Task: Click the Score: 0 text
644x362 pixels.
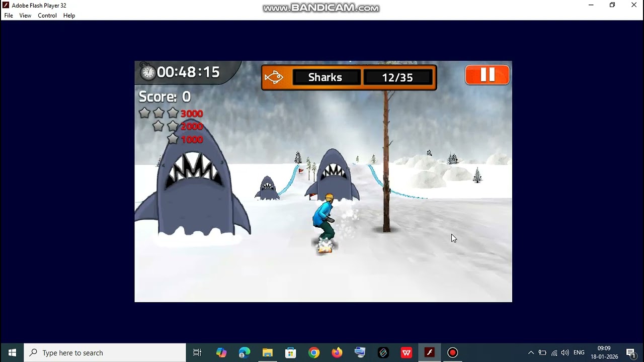Action: (165, 97)
